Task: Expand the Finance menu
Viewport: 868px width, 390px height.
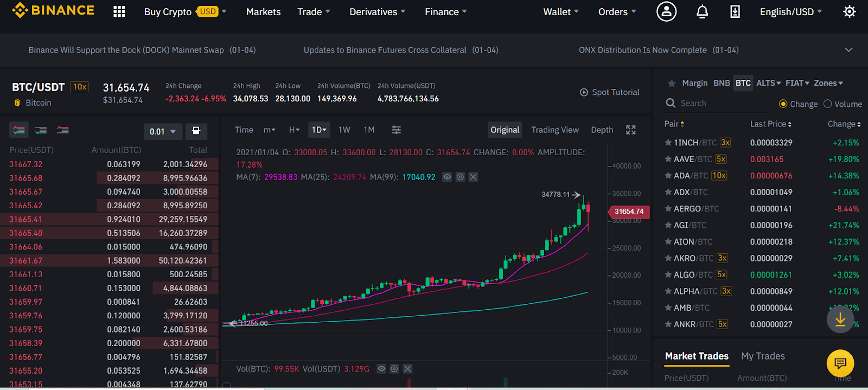Action: click(x=446, y=11)
